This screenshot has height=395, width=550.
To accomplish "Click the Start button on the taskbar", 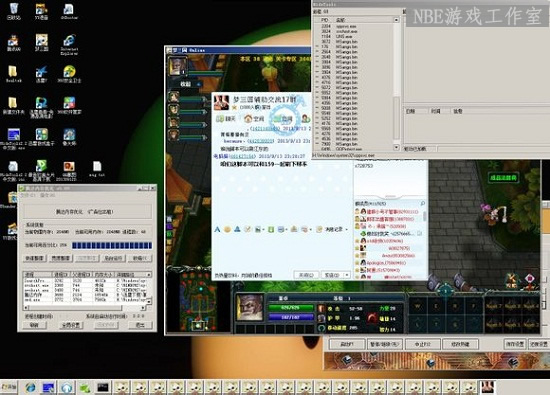I will (x=9, y=388).
